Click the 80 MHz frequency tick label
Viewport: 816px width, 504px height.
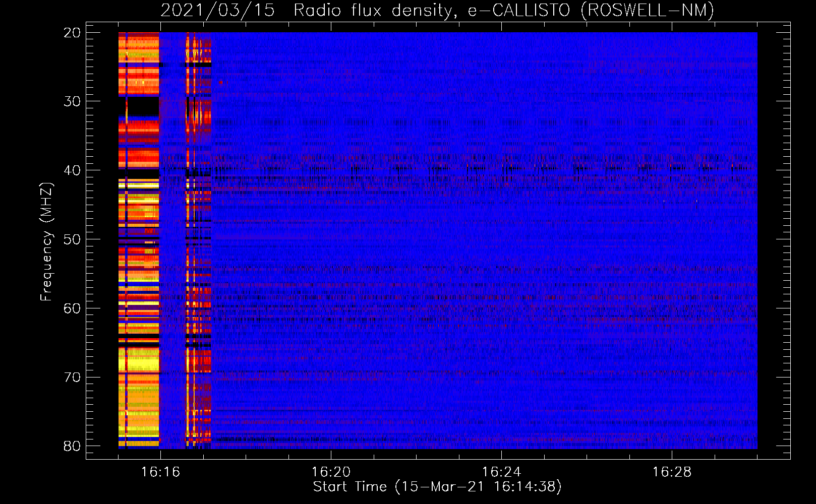point(72,447)
